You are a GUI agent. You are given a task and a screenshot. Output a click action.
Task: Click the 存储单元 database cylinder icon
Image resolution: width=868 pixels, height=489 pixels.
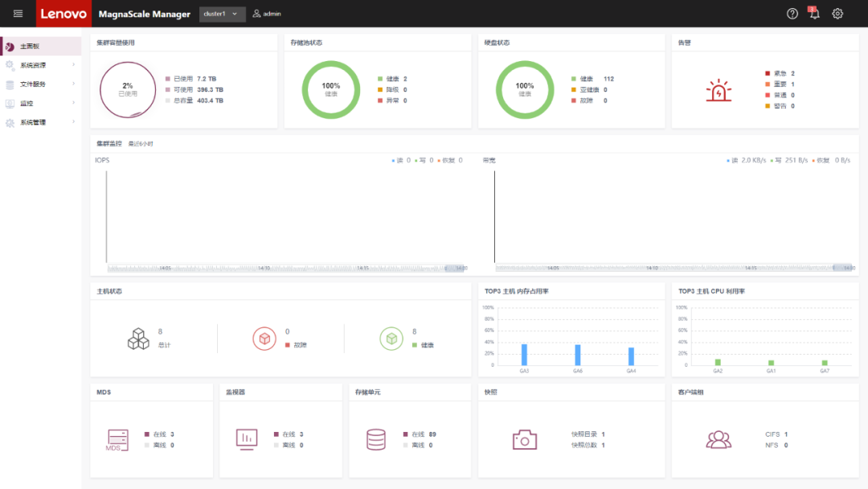pos(376,440)
